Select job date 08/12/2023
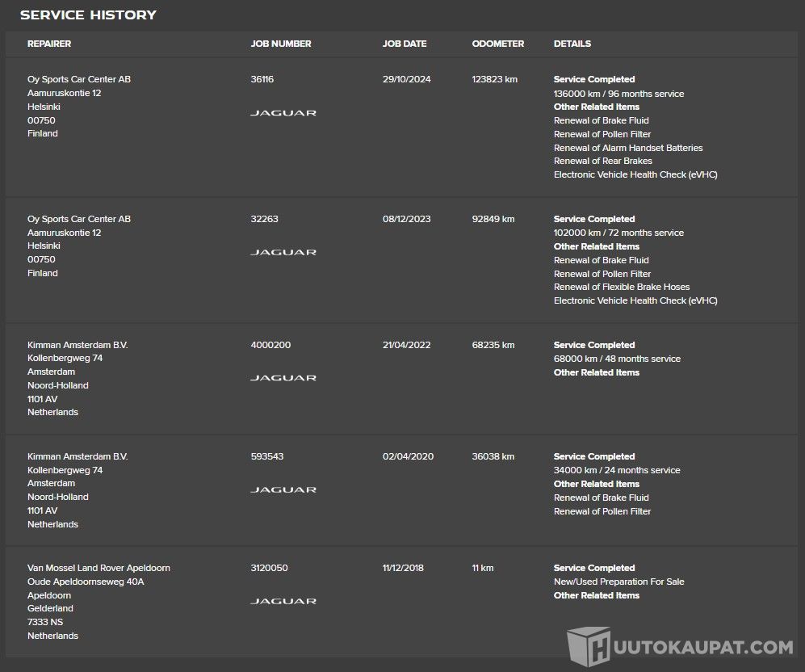This screenshot has height=672, width=805. 407,219
